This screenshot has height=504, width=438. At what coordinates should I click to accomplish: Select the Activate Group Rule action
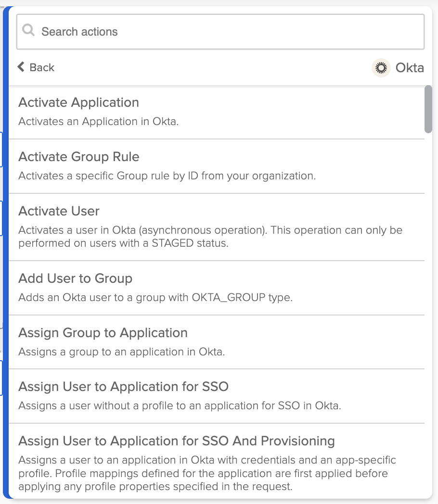pos(78,157)
